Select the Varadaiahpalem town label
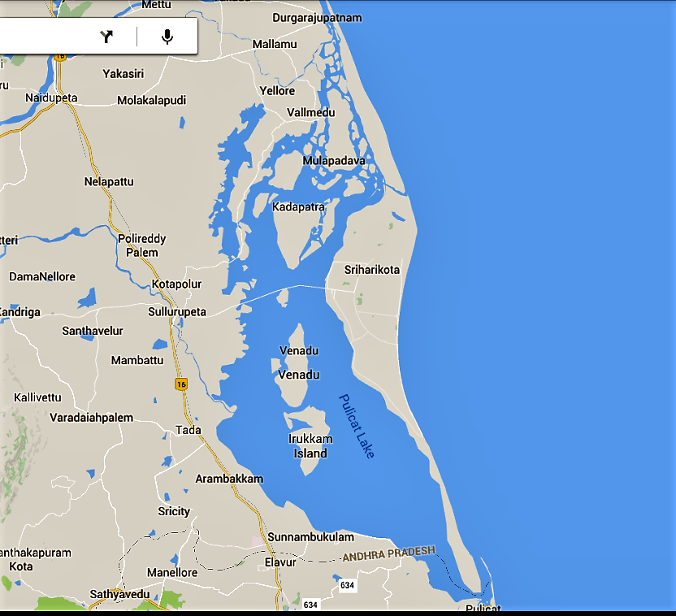The width and height of the screenshot is (676, 616). point(91,418)
